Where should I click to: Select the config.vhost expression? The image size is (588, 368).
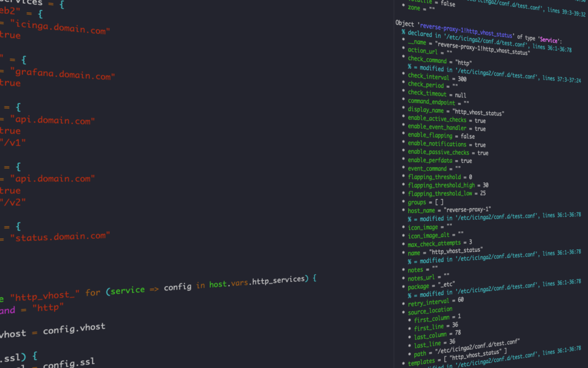74,329
